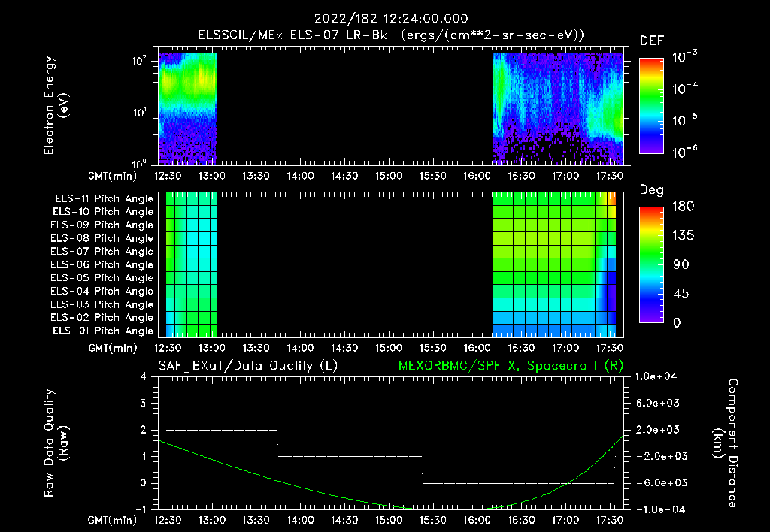Click the 10^0 energy axis tick label
This screenshot has width=770, height=532.
click(139, 163)
